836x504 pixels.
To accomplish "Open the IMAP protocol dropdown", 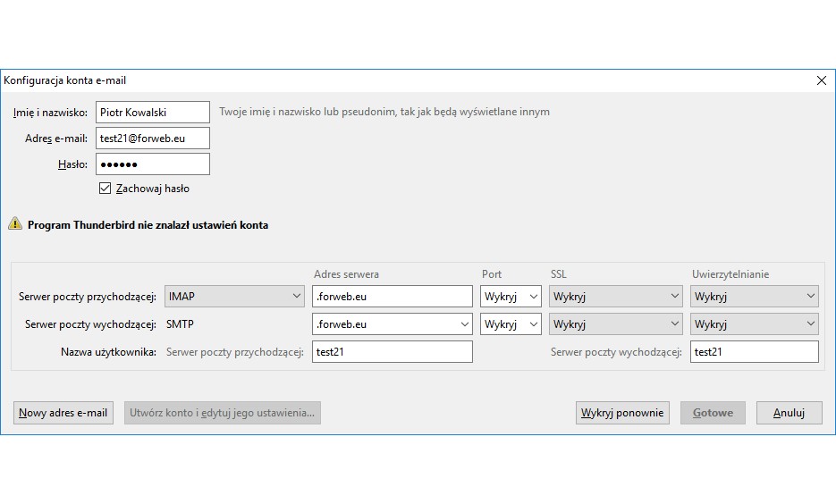I will pos(236,296).
